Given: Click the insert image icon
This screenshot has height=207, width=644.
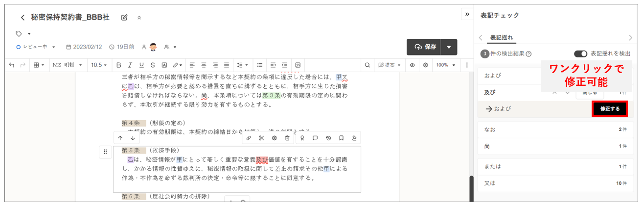Looking at the screenshot, I should click(x=297, y=65).
